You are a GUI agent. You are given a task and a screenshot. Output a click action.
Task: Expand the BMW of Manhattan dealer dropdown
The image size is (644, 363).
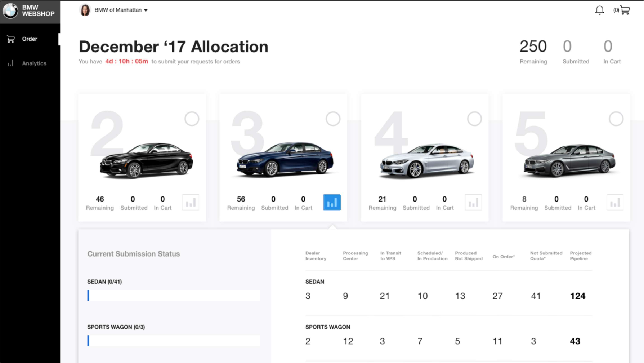coord(121,10)
